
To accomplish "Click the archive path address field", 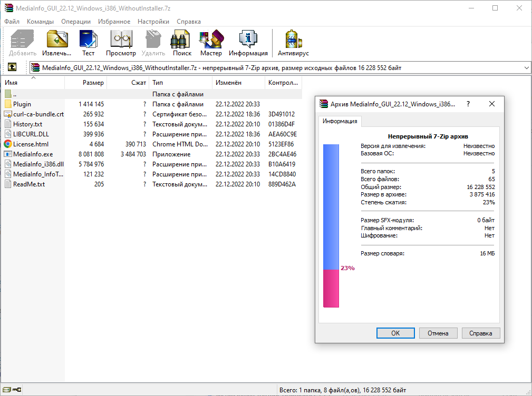I will click(280, 68).
